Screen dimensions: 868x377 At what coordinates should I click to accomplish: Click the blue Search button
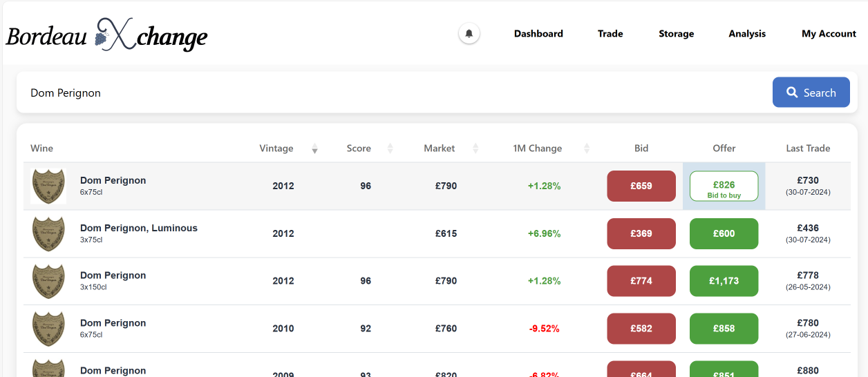811,93
